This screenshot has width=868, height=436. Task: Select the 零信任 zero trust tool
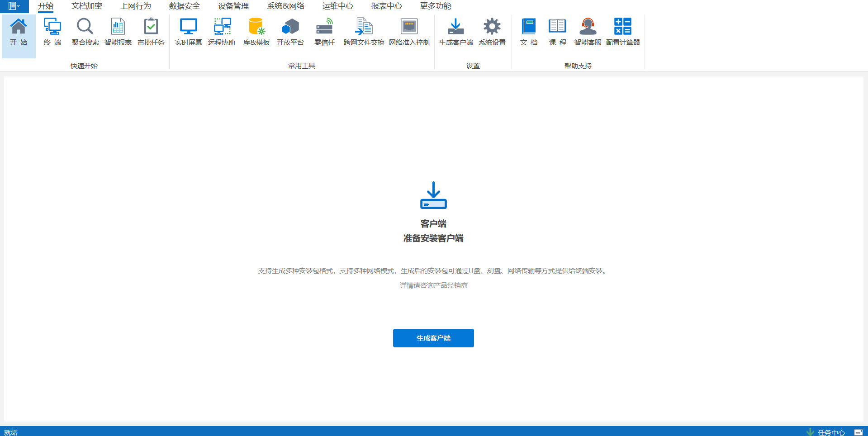click(324, 32)
